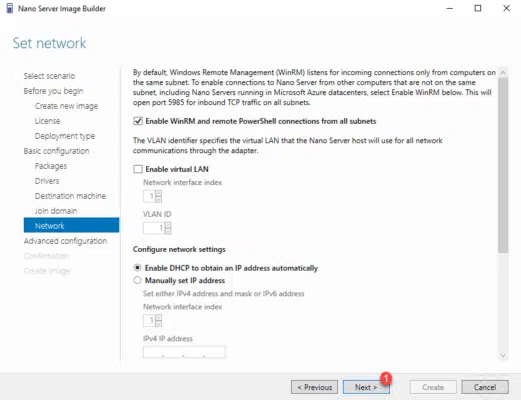Click the VLAN ID spinner arrows
The width and height of the screenshot is (521, 400).
tap(168, 228)
